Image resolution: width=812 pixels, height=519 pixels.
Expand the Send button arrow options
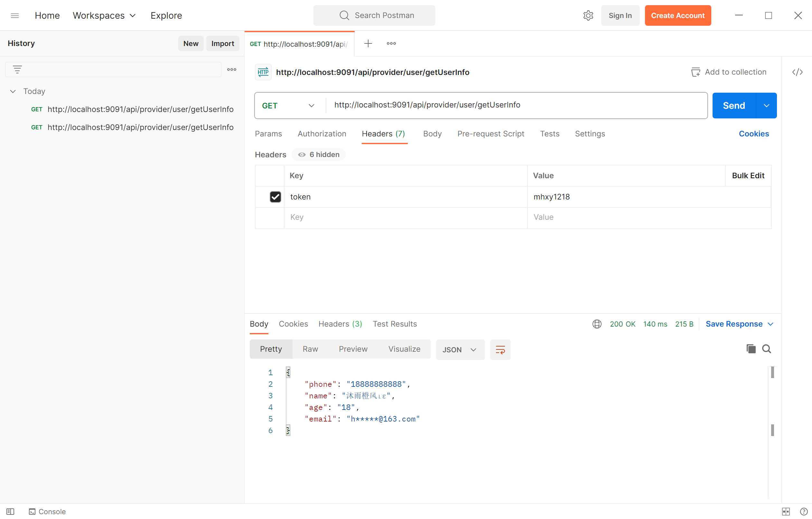[766, 106]
